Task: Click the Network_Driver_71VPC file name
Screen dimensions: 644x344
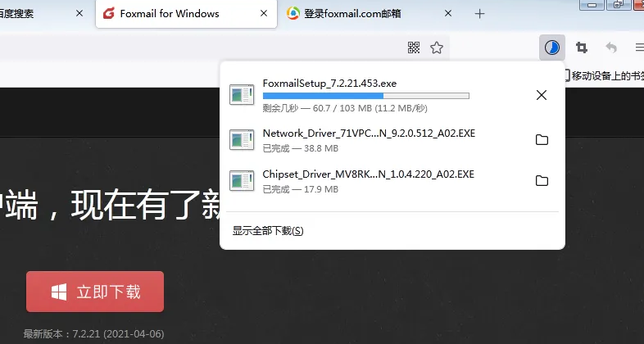Action: click(369, 133)
